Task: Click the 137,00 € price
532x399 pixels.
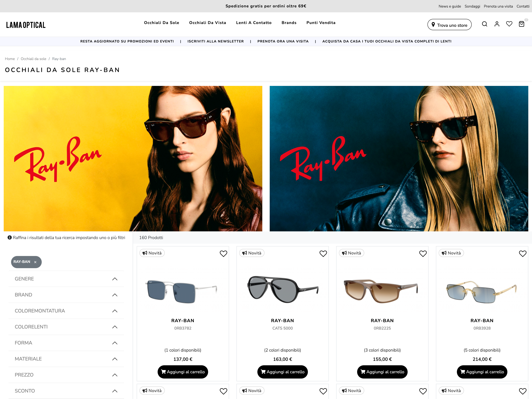Action: 183,359
